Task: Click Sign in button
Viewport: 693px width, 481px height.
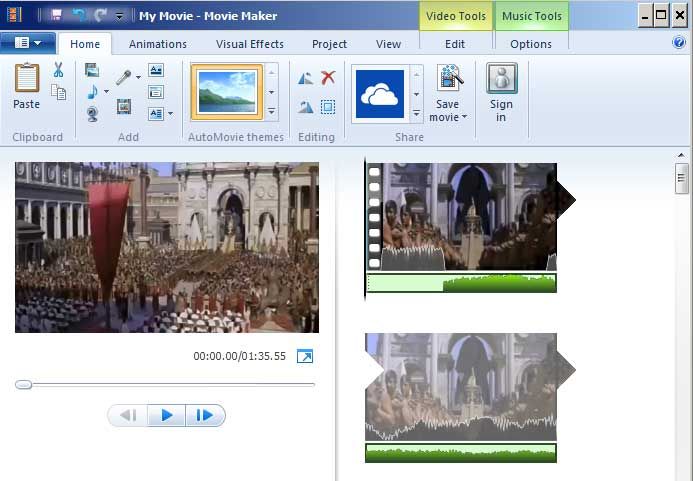Action: tap(501, 92)
